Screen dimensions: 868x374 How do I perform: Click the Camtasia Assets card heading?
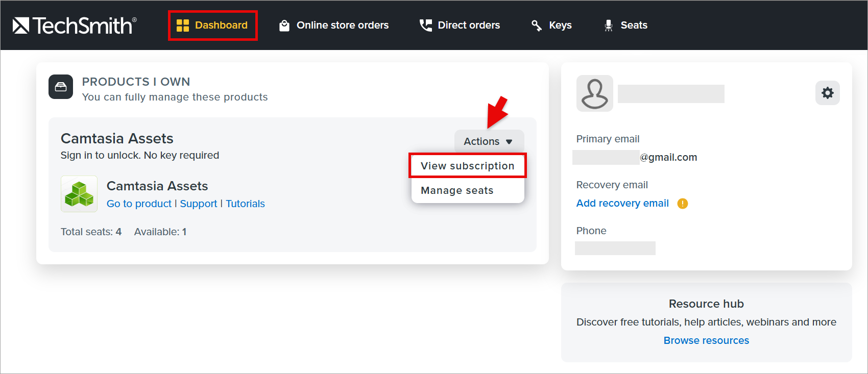117,138
